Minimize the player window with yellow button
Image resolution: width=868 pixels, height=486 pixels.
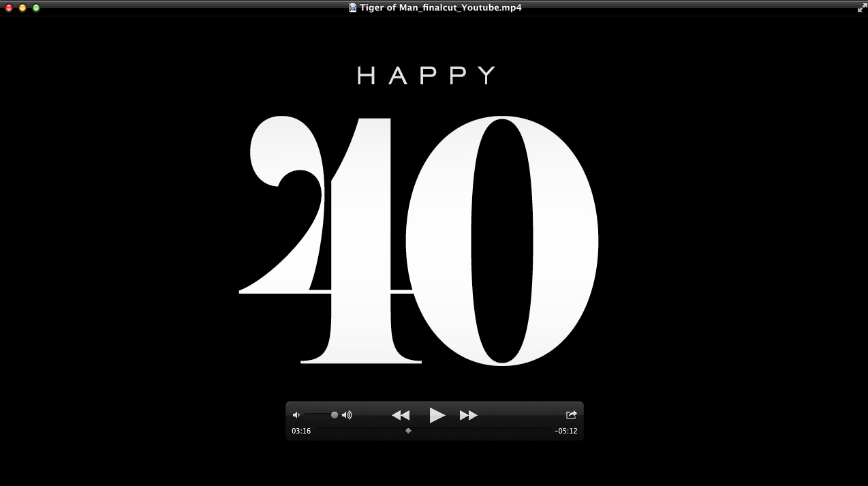click(22, 7)
